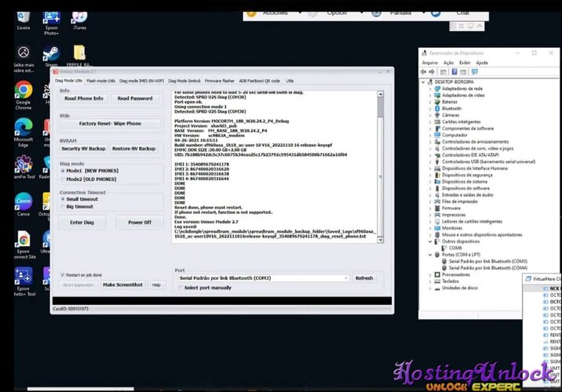Switch to Diag Mode Simlock tab

(184, 81)
